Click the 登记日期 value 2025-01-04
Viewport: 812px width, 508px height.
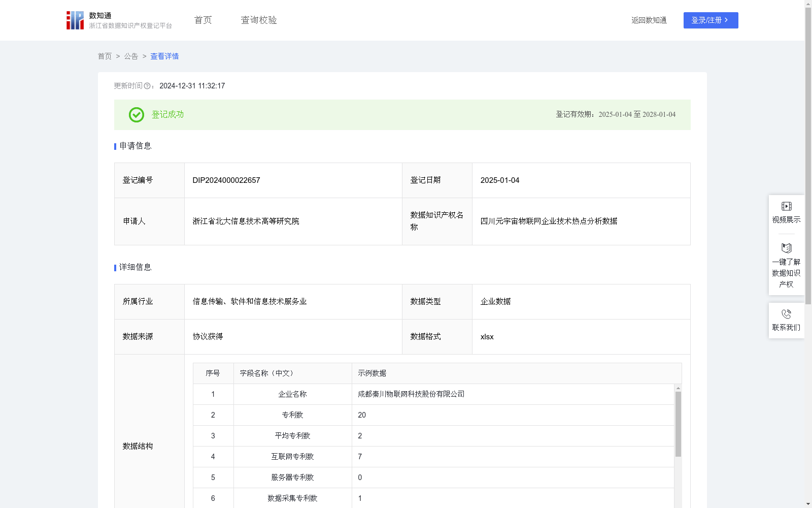tap(500, 180)
